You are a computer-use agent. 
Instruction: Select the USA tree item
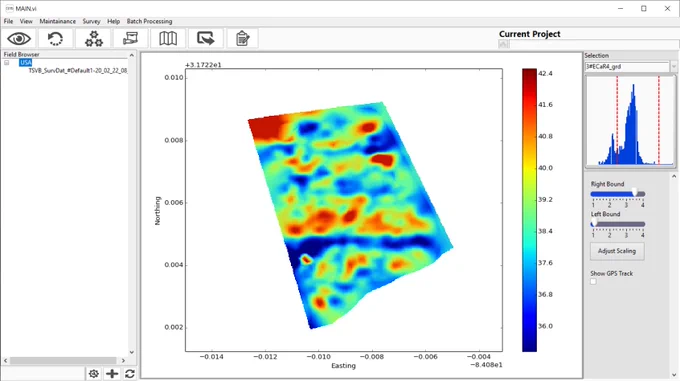pyautogui.click(x=26, y=63)
